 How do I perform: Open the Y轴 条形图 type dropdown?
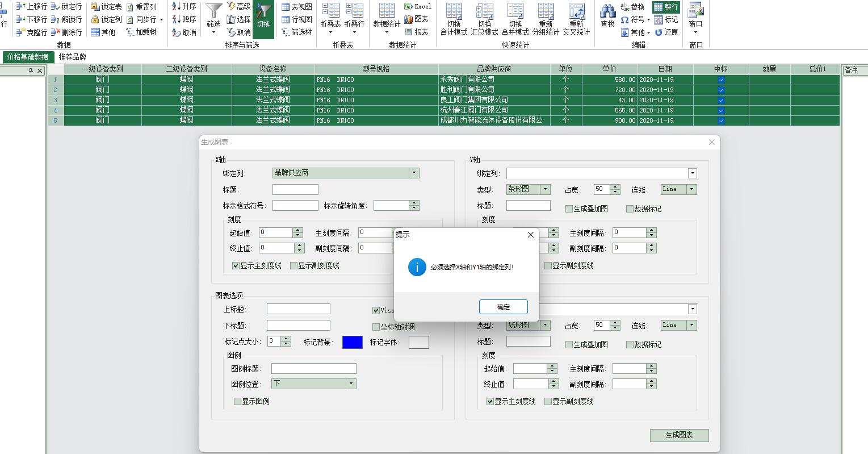coord(545,190)
